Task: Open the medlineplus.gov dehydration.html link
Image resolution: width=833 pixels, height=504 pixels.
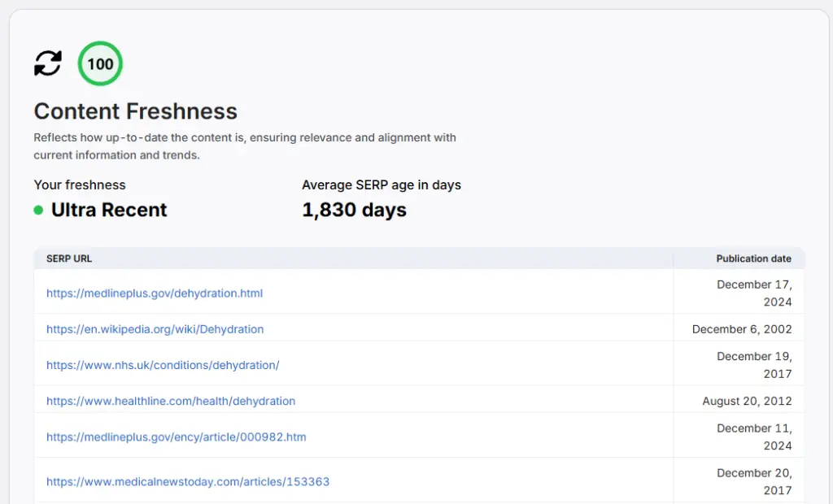Action: (155, 293)
